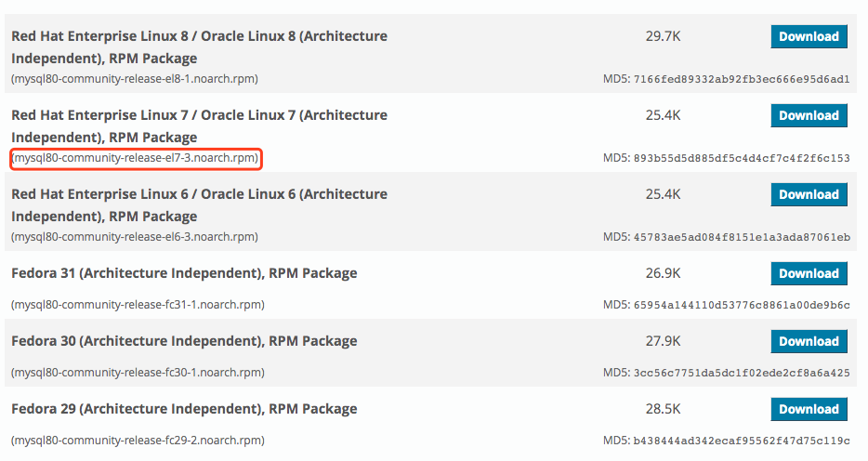Download the Red Hat Enterprise Linux 8 package
The height and width of the screenshot is (461, 868).
809,36
